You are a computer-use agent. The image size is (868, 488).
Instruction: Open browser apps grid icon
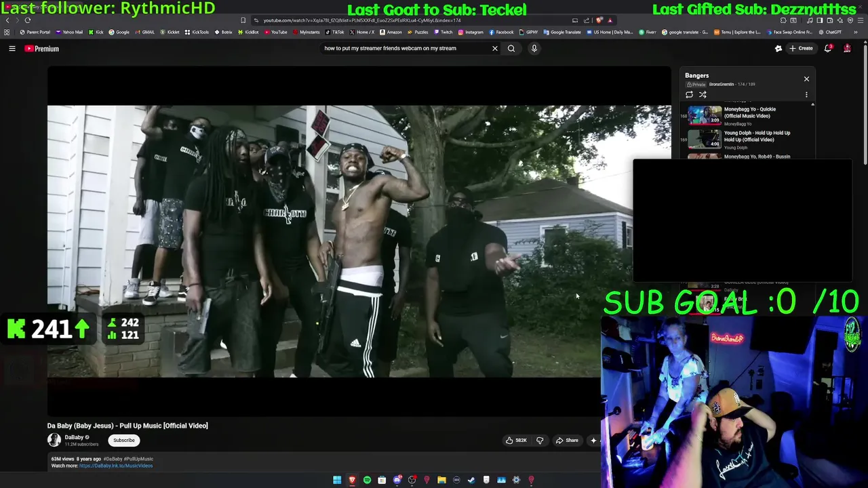click(x=7, y=32)
